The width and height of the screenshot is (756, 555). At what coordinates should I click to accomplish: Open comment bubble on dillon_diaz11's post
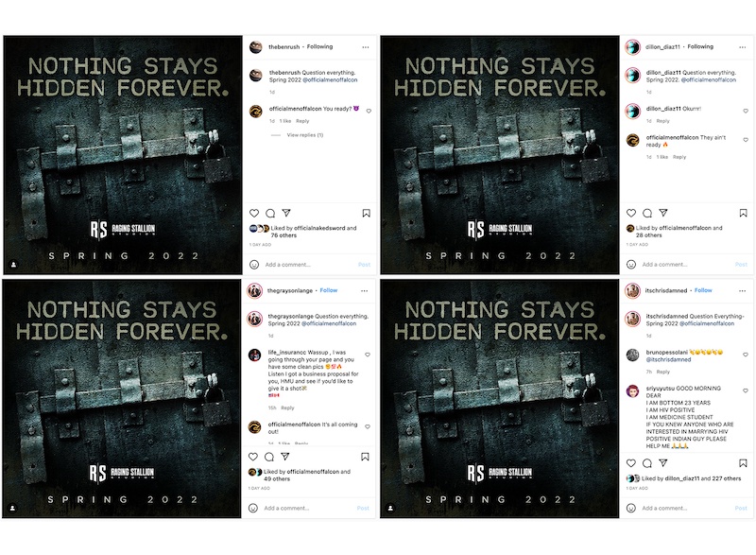coord(647,213)
